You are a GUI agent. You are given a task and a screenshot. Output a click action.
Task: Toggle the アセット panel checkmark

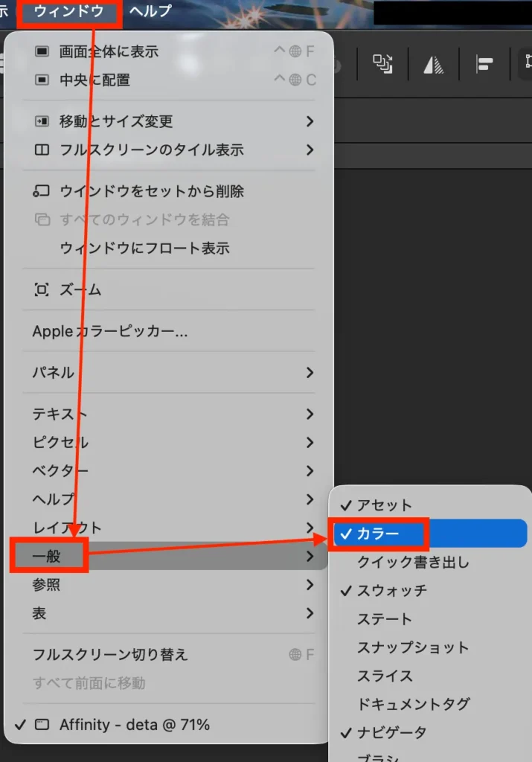click(x=431, y=505)
